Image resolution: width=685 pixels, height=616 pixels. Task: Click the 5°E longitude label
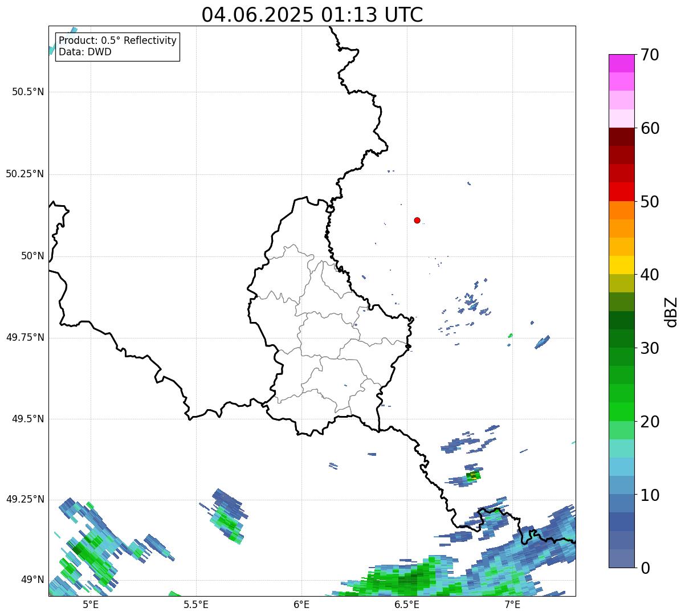coord(91,604)
